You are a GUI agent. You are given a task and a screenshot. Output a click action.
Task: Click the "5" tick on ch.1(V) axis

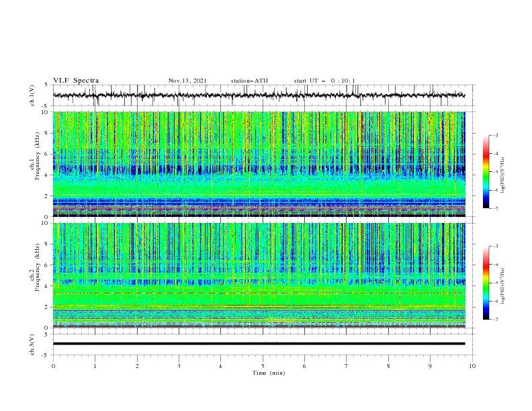pyautogui.click(x=46, y=85)
